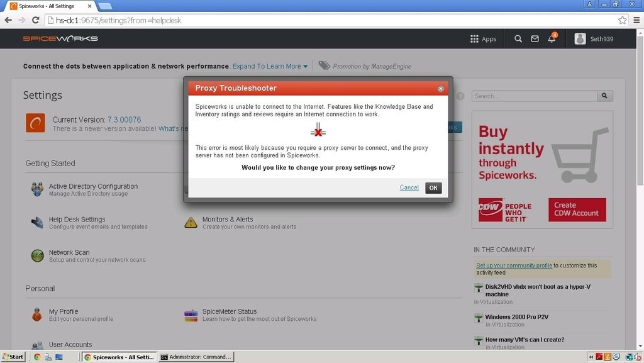The image size is (644, 363).
Task: Click the shield icon in system tray
Action: [616, 357]
